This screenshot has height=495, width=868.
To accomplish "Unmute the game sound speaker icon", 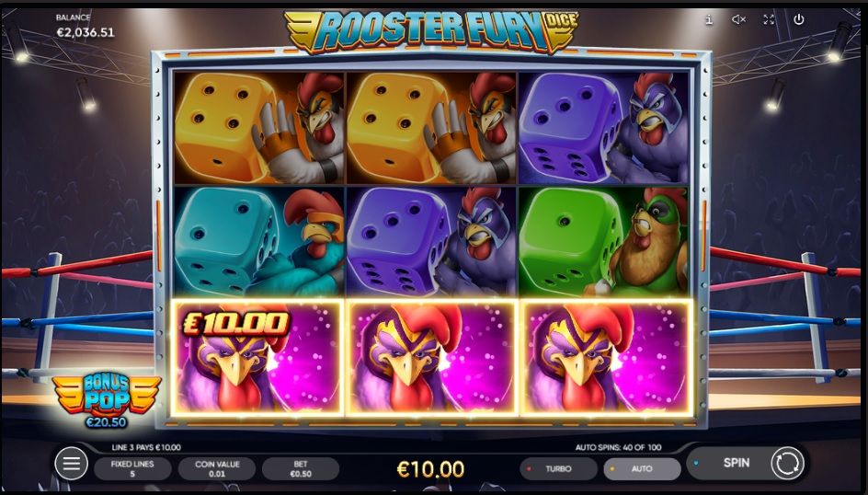I will (738, 20).
